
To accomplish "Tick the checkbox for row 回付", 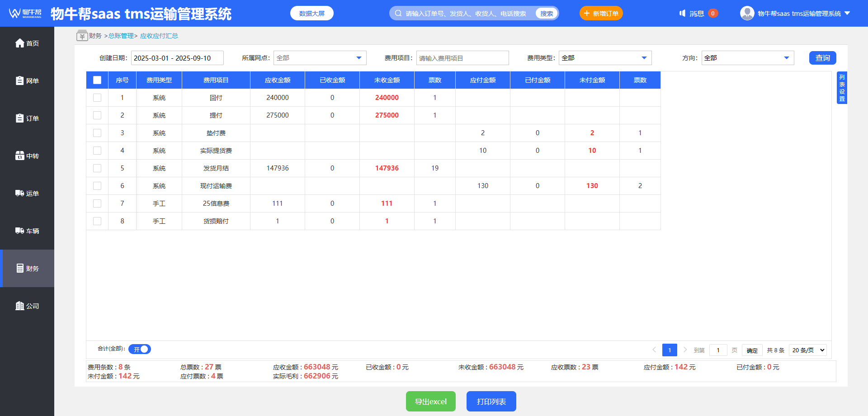I will pyautogui.click(x=97, y=98).
